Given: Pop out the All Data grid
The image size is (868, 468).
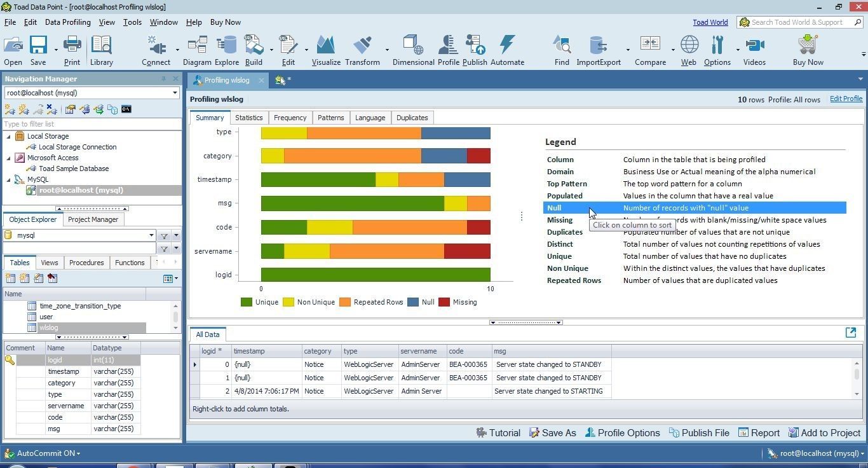Looking at the screenshot, I should pos(851,333).
